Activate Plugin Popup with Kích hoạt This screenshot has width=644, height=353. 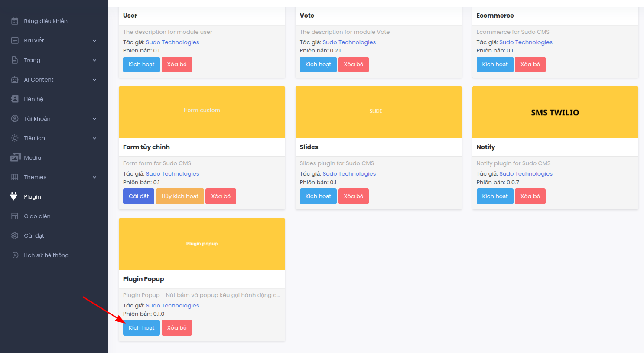[x=141, y=328]
